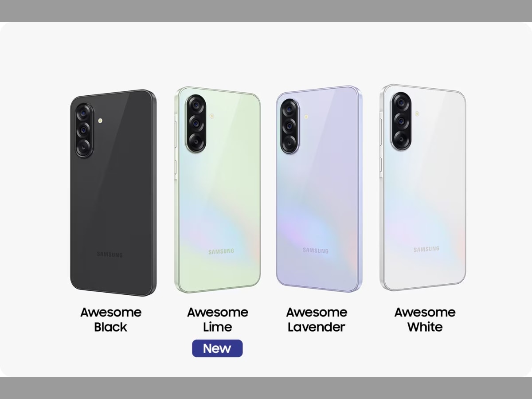Choose the Awesome Lime phone image
Screen dimensions: 532x399
[x=217, y=190]
